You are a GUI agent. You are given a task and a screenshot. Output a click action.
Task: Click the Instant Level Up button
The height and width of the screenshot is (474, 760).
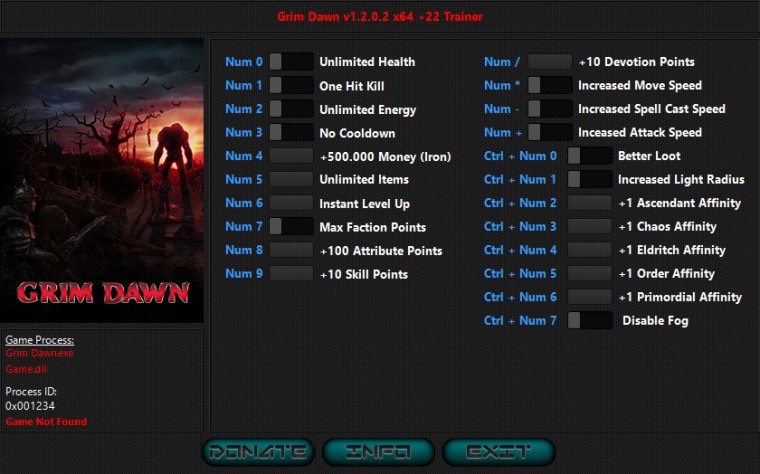click(291, 203)
